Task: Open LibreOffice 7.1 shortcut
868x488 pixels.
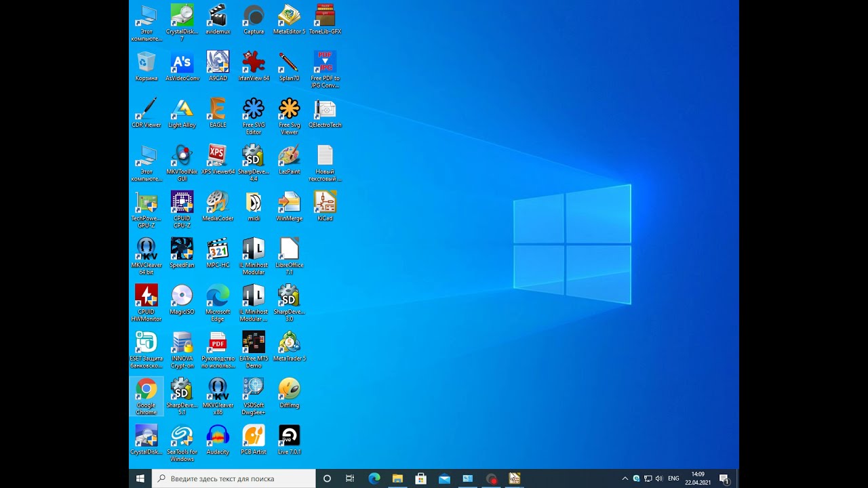Action: pyautogui.click(x=290, y=257)
